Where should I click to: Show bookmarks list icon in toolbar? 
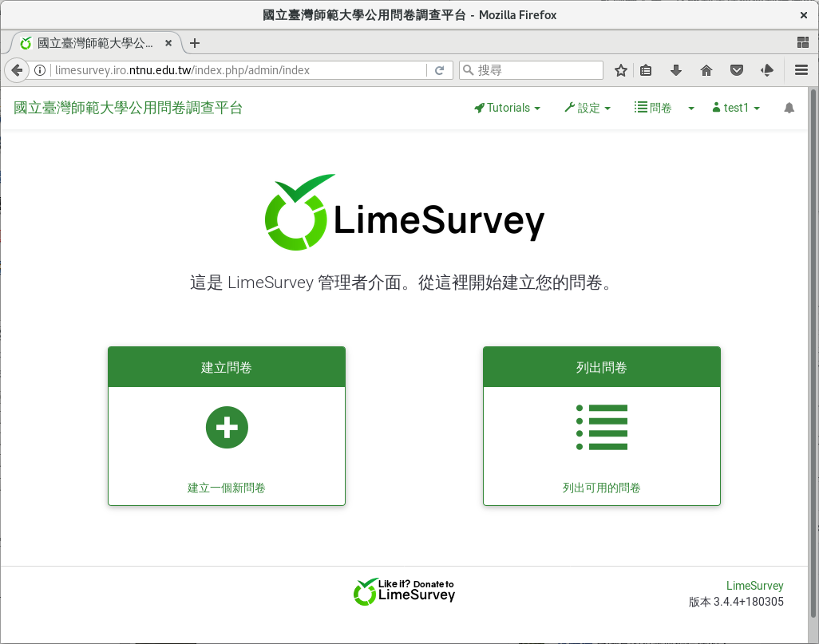(x=646, y=70)
